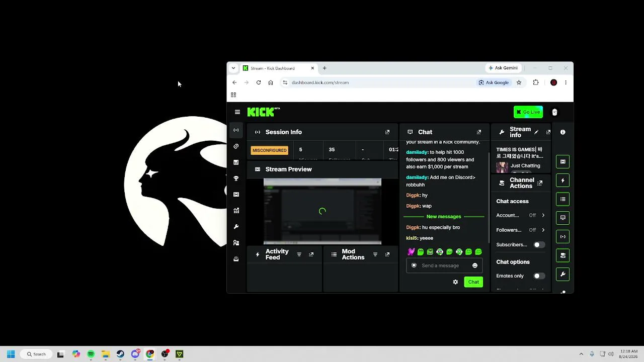Open the Stream page in left sidebar
Screen dimensions: 644x362
236,130
